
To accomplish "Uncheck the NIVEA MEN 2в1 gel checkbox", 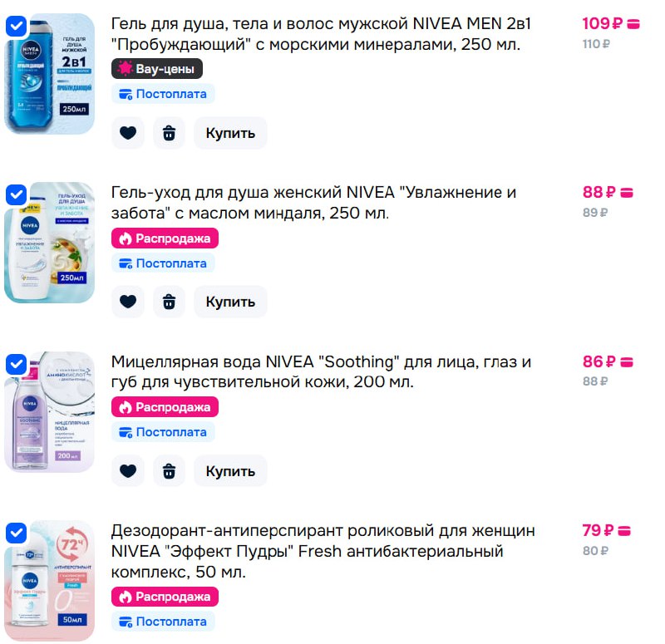I will pyautogui.click(x=17, y=27).
